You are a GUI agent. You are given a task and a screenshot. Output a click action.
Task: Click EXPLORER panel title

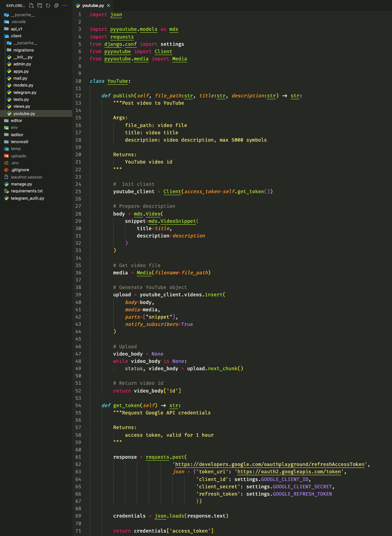16,5
